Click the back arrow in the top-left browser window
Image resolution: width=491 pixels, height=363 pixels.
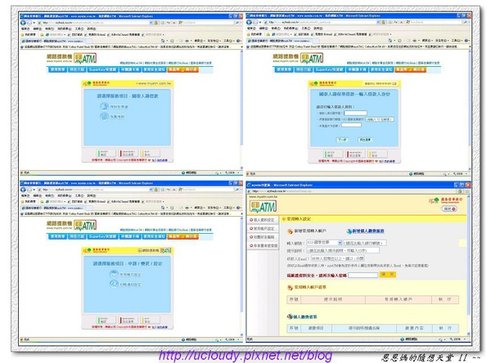(x=23, y=23)
